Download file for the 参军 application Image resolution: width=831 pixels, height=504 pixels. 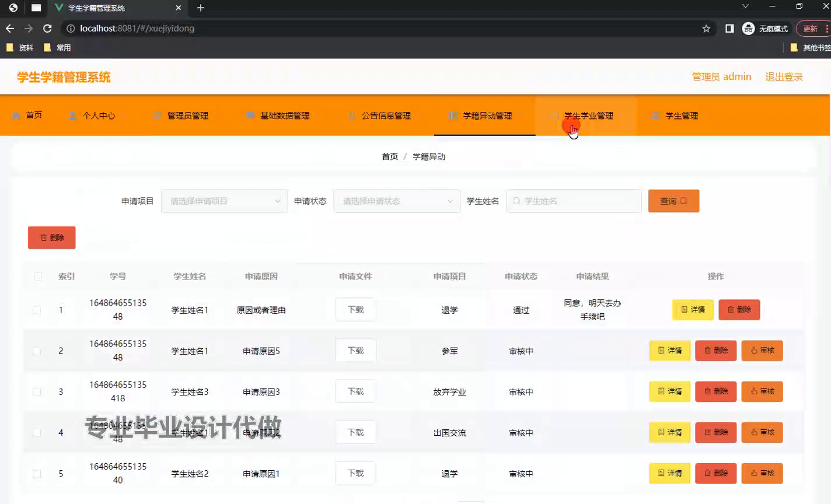click(x=355, y=351)
